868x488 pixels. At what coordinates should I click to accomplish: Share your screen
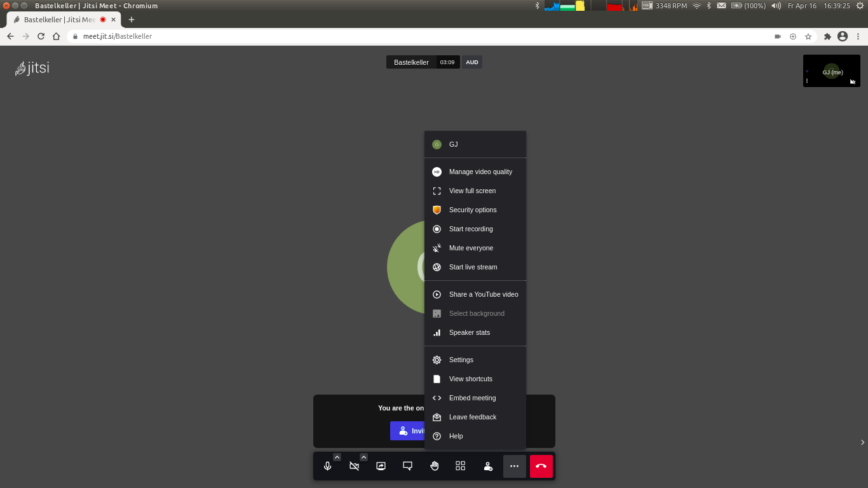pos(380,466)
